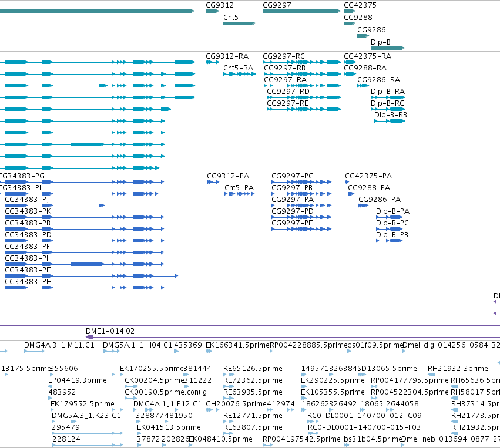The width and height of the screenshot is (500, 448).
Task: Open the CG34383-PI protein label
Action: pos(26,258)
